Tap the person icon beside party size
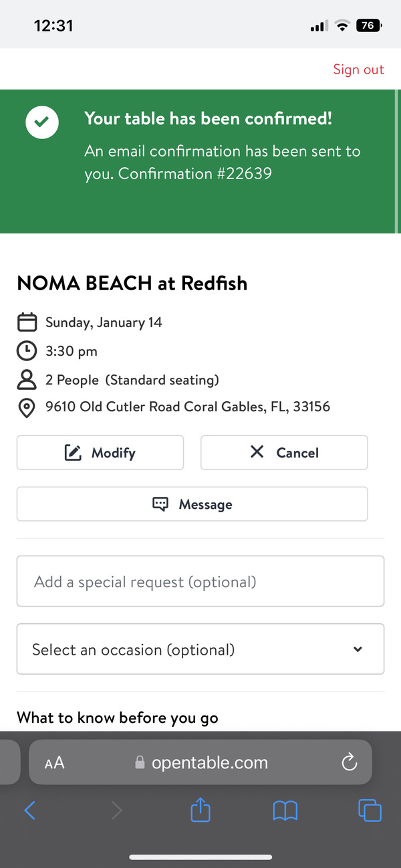Image resolution: width=401 pixels, height=868 pixels. [26, 380]
